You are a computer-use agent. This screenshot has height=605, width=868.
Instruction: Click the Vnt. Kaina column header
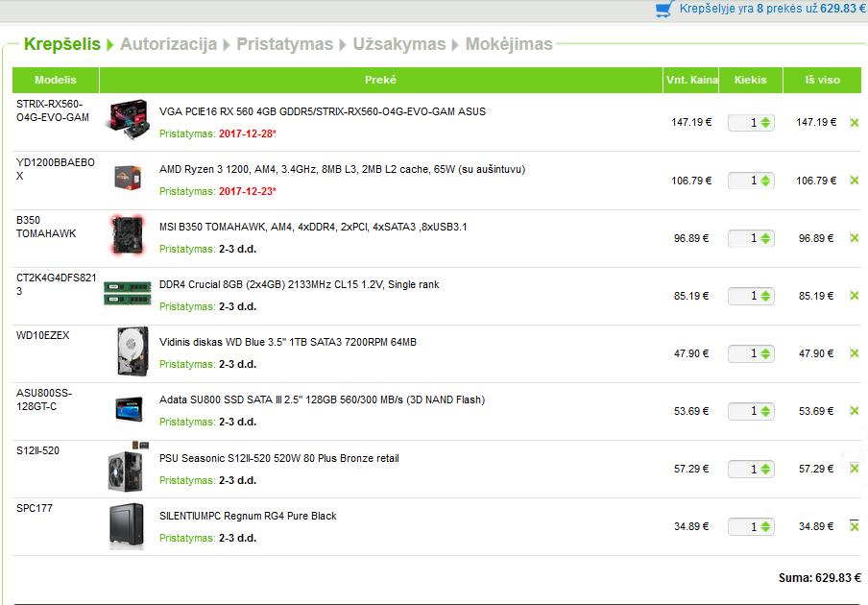691,80
